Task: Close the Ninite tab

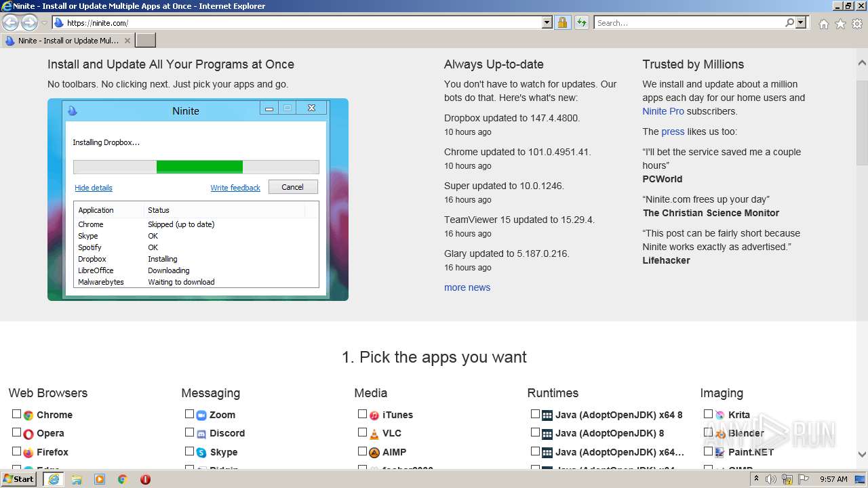Action: [x=127, y=41]
